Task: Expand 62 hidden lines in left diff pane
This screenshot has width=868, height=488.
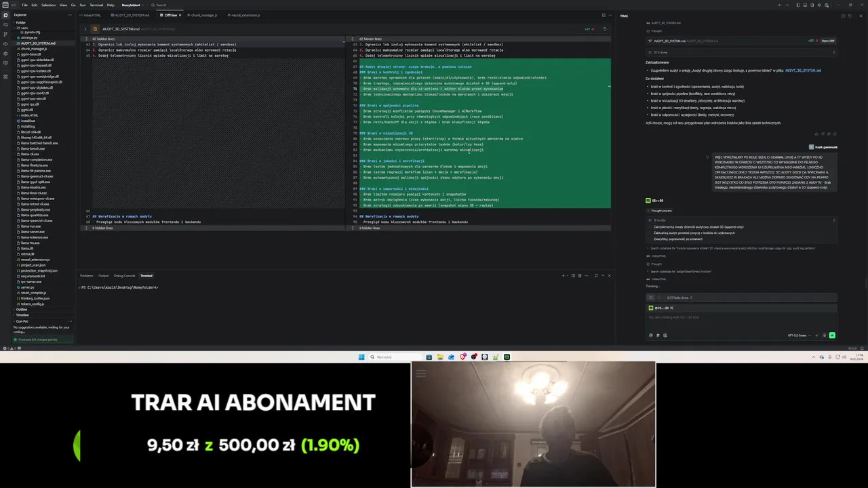Action: [x=103, y=39]
